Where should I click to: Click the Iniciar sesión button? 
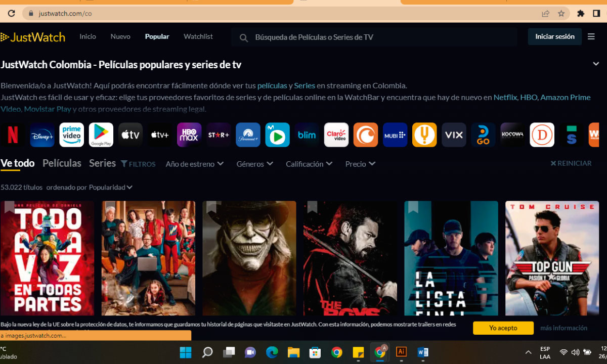(x=554, y=36)
